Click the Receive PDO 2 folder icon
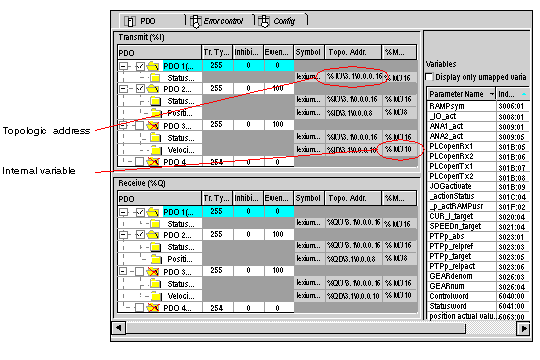Viewport: 540px width, 360px height. tap(153, 235)
